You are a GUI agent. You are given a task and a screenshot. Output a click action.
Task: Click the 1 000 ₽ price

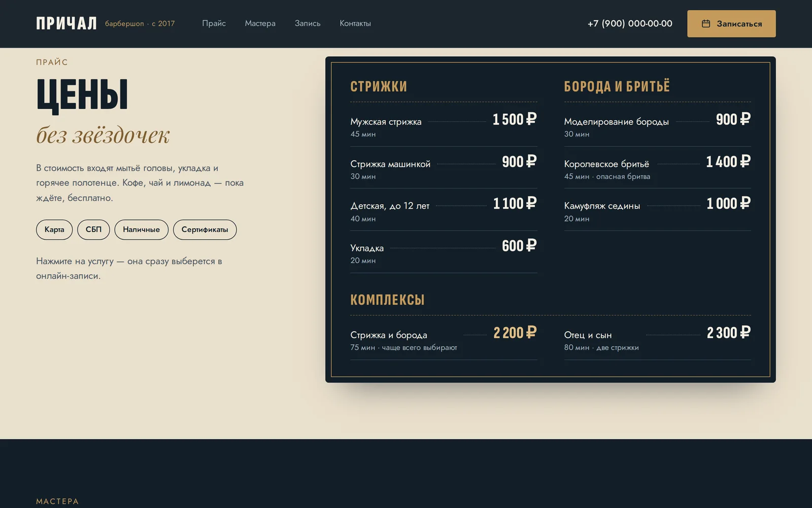(728, 204)
